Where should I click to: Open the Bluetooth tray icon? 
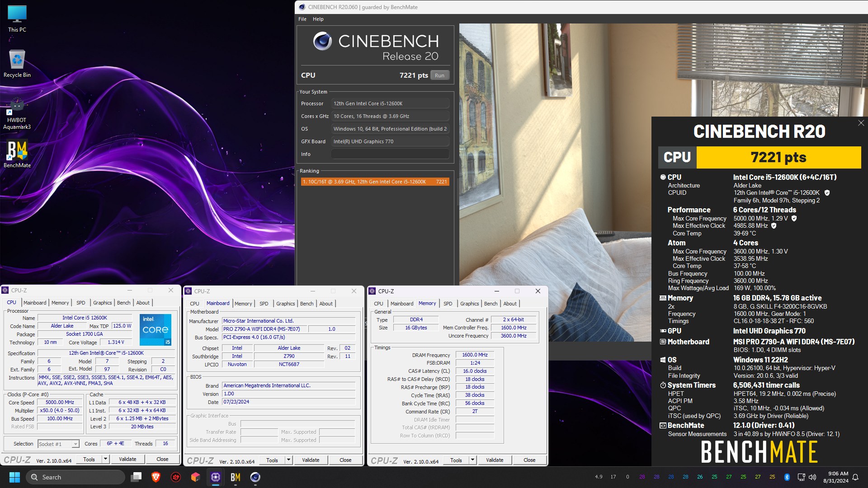(x=787, y=477)
